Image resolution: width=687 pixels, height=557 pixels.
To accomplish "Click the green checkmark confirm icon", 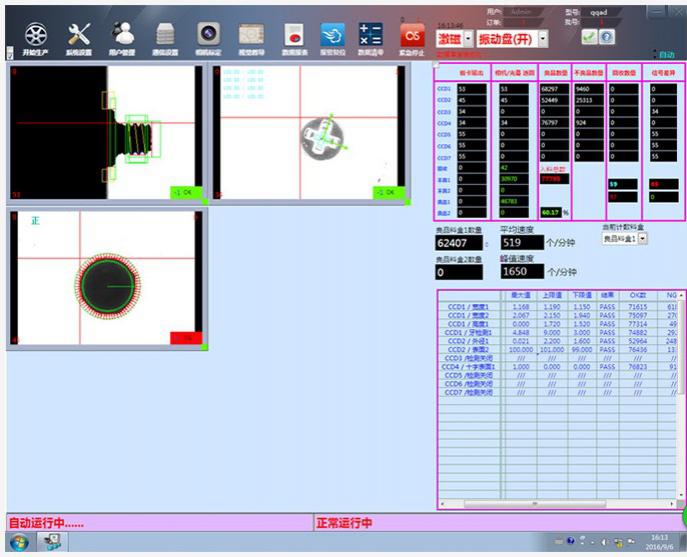I will tap(589, 37).
